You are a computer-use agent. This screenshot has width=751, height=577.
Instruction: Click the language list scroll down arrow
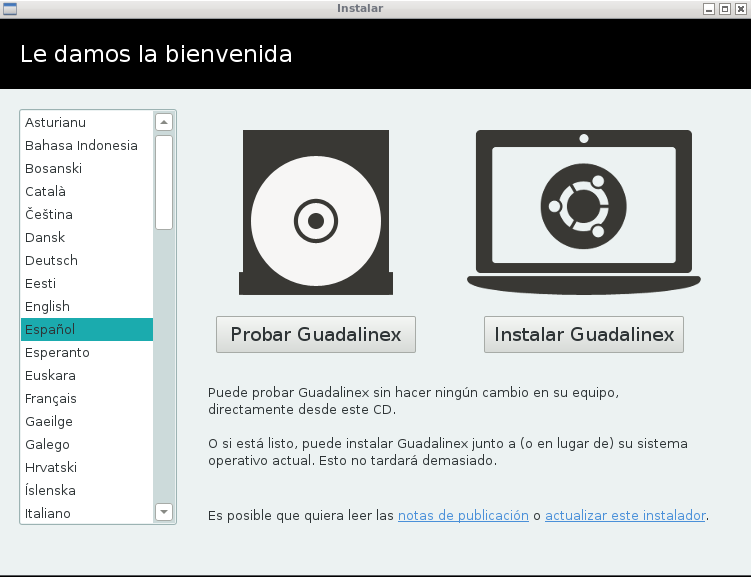(164, 512)
